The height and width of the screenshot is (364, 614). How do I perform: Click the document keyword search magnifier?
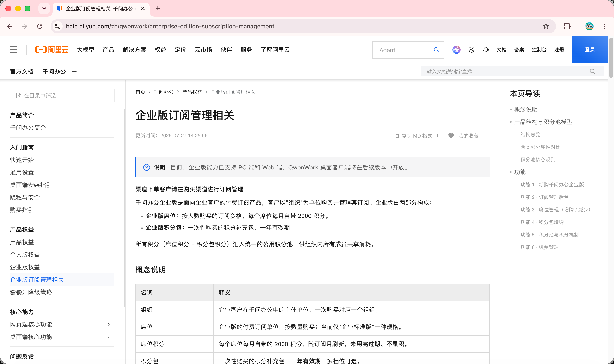click(592, 71)
